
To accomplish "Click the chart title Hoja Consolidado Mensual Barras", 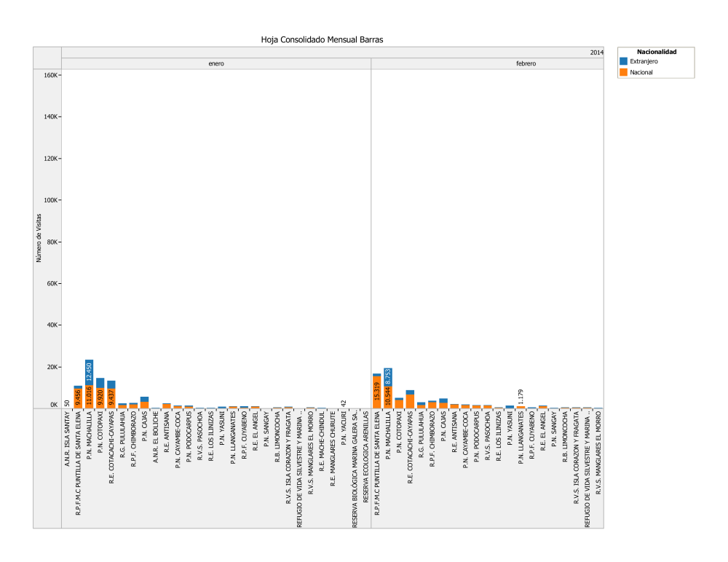I will click(321, 39).
